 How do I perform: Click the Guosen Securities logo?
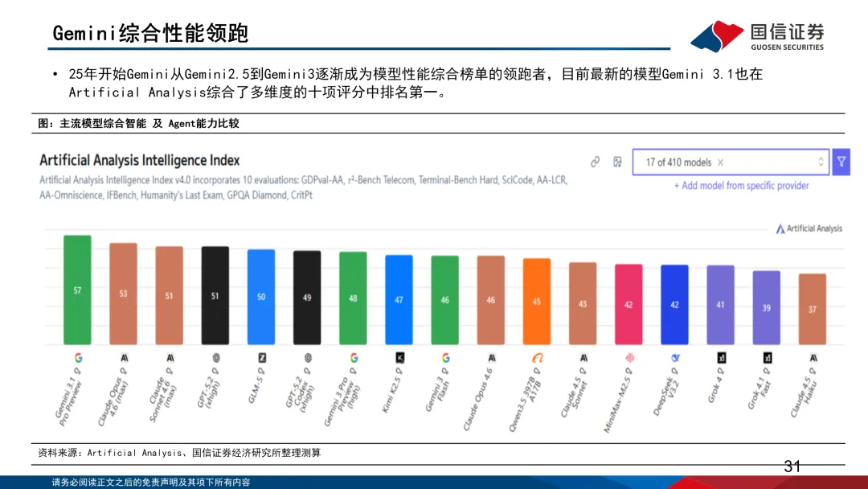click(x=757, y=36)
